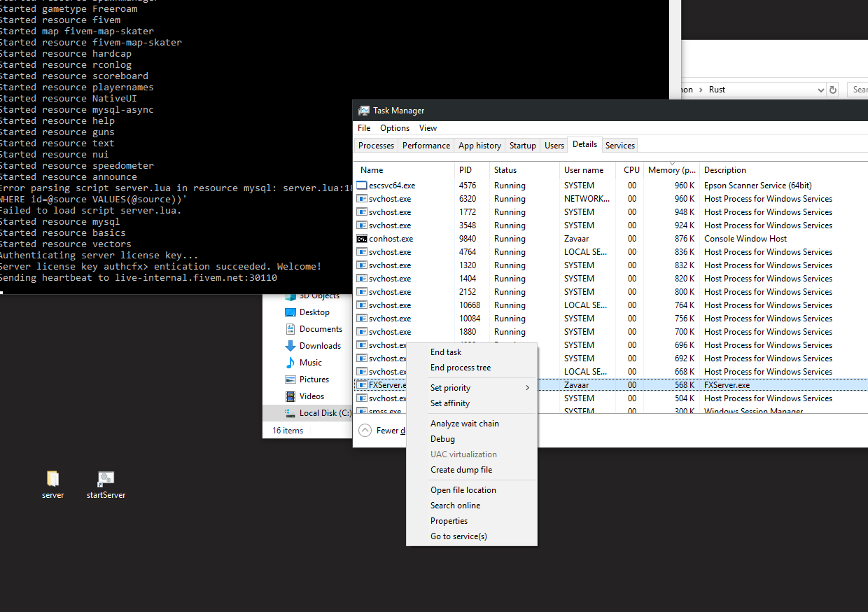Switch to the Users tab
Screen dimensions: 868x612
click(554, 146)
